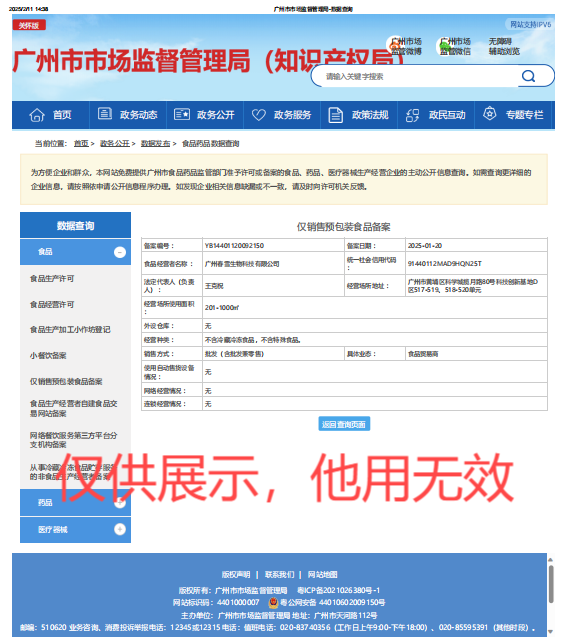
Task: Click the 粤公网安备 record link
Action: click(x=332, y=602)
